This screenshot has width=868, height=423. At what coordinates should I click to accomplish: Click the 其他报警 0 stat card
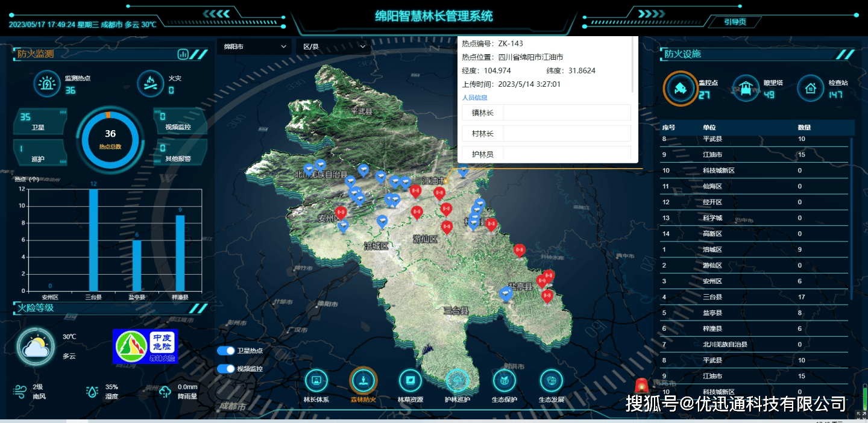tap(180, 153)
